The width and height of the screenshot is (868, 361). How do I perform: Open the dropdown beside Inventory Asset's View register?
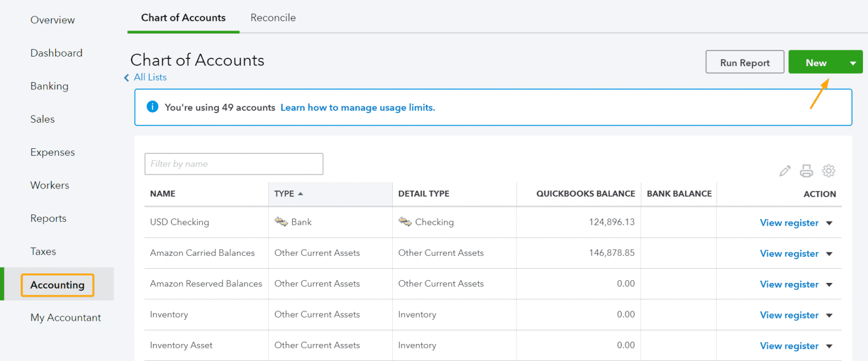829,345
